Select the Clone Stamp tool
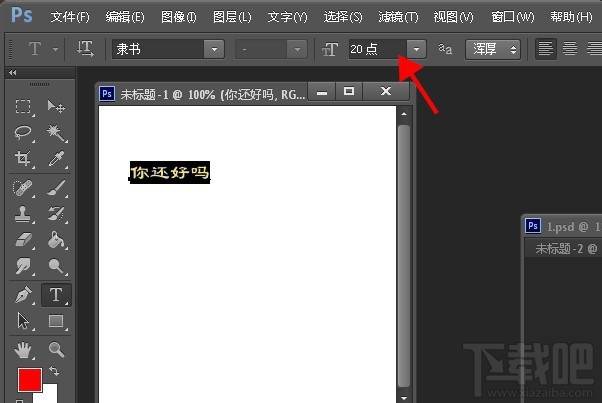The width and height of the screenshot is (602, 403). (x=23, y=214)
